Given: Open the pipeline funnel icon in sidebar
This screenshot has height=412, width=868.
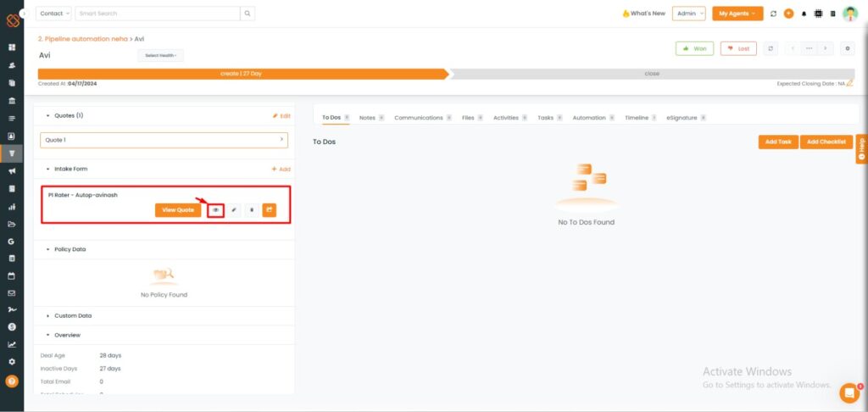Looking at the screenshot, I should [12, 153].
